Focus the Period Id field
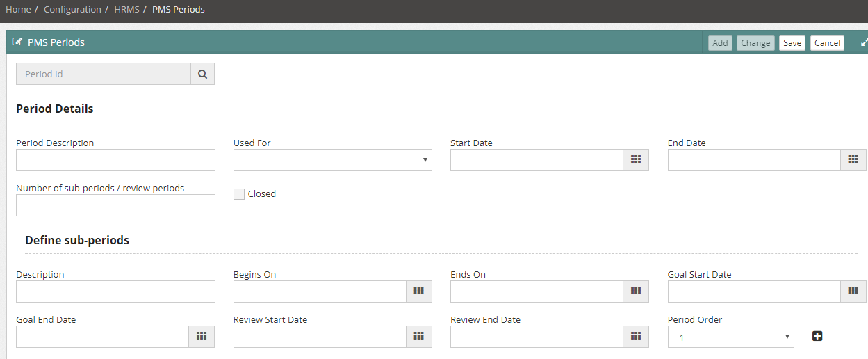This screenshot has height=359, width=868. click(x=104, y=74)
